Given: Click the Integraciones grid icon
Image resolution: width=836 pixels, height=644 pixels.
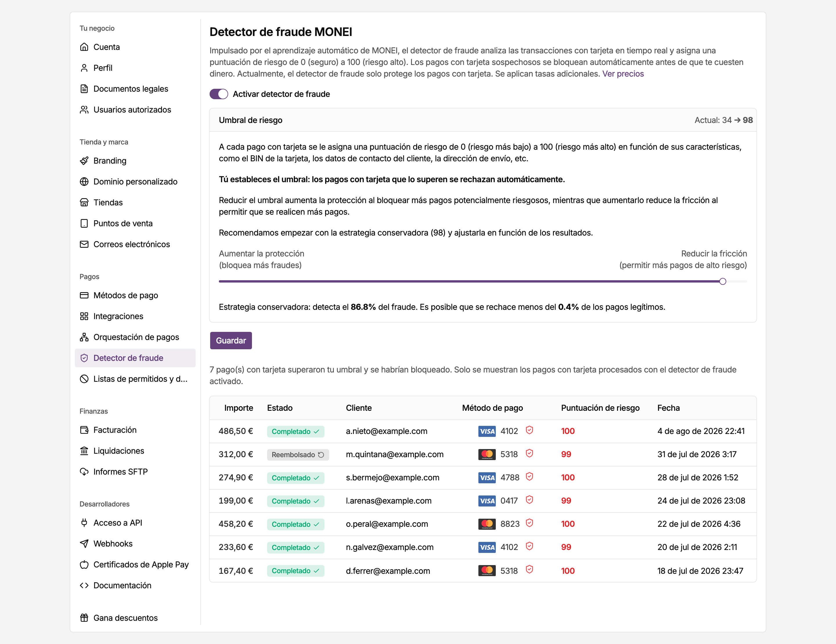Looking at the screenshot, I should [84, 316].
